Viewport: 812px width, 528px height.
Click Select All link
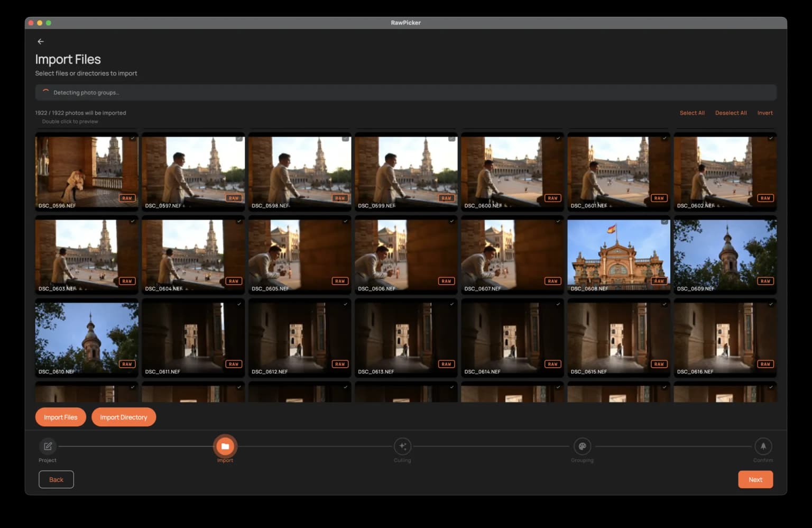[x=691, y=113]
